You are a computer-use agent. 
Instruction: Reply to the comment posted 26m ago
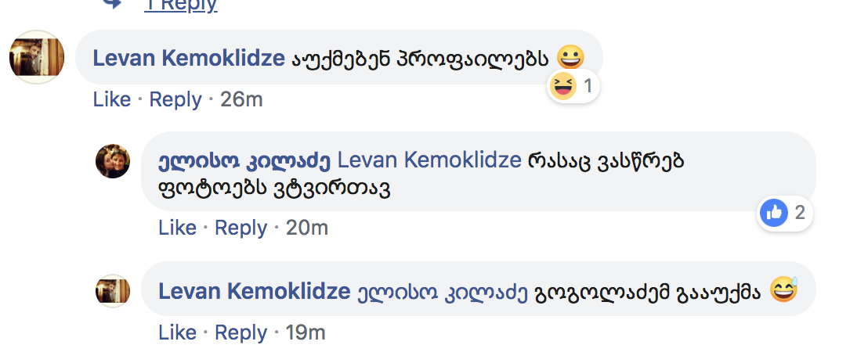(x=175, y=100)
